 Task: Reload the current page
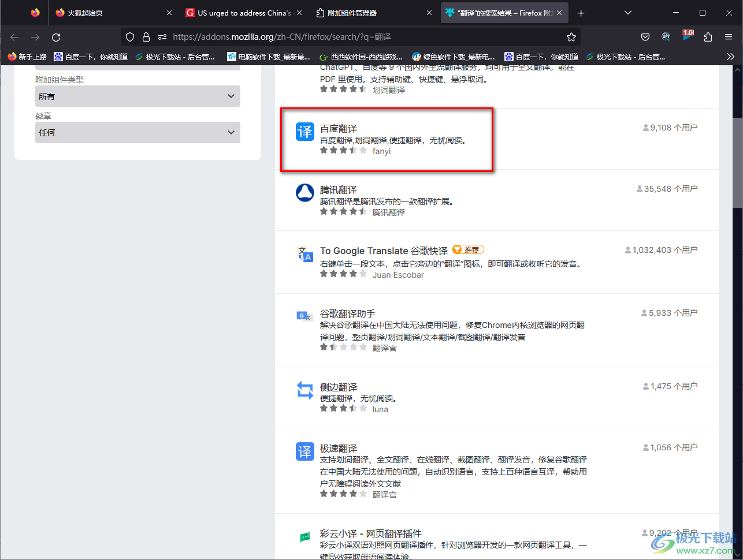tap(56, 37)
